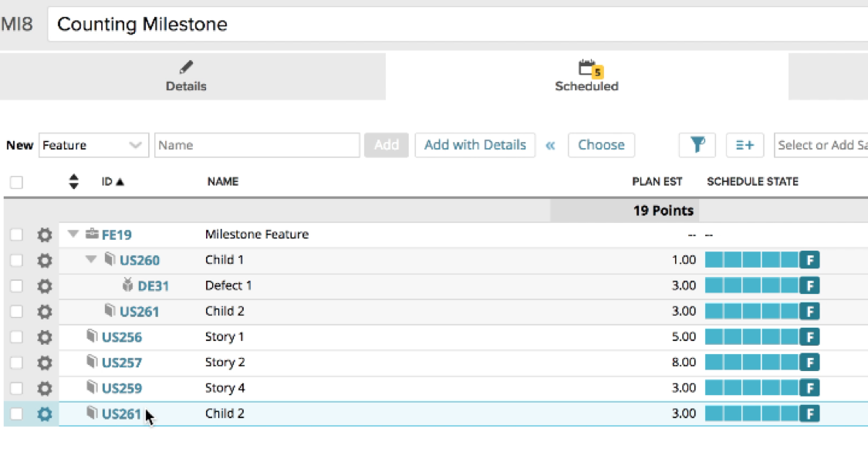Toggle the select-all header checkbox
The width and height of the screenshot is (868, 459).
coord(16,183)
